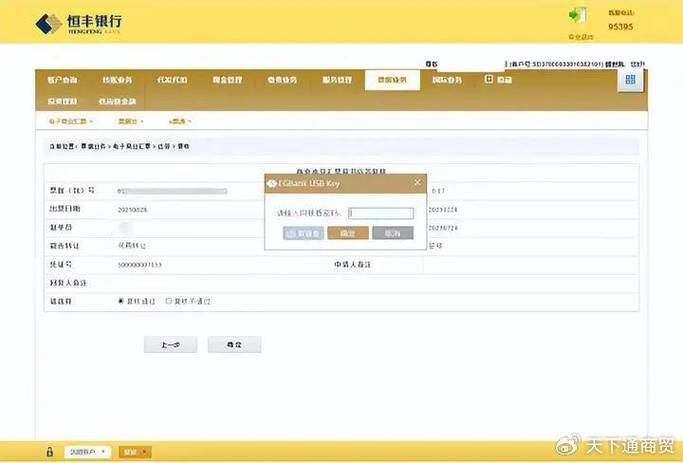Click the hotline number 95395

click(x=621, y=27)
